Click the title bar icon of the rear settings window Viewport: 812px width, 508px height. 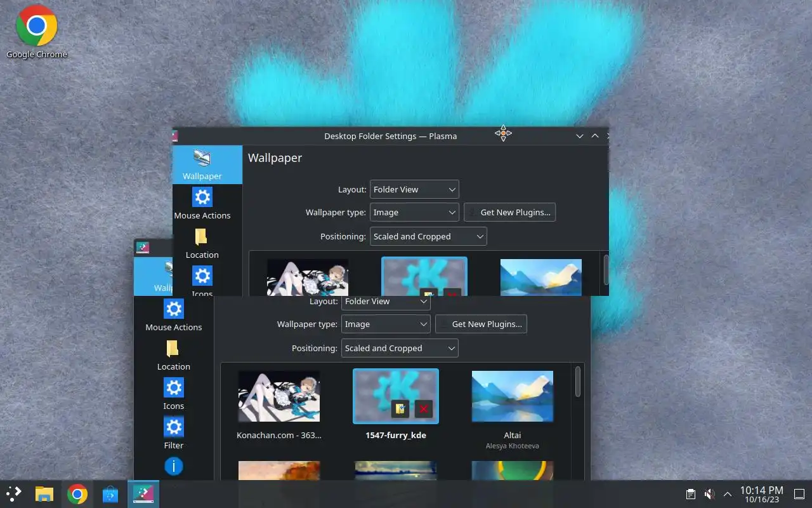[143, 248]
